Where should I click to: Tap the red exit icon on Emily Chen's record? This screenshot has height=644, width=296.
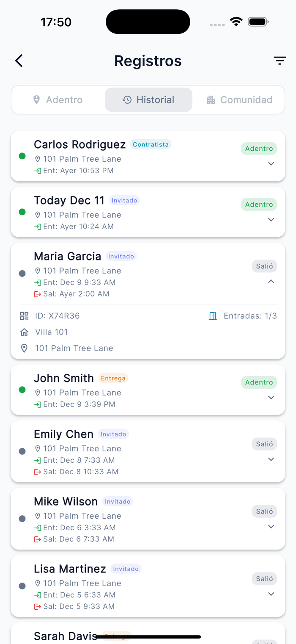coord(38,472)
